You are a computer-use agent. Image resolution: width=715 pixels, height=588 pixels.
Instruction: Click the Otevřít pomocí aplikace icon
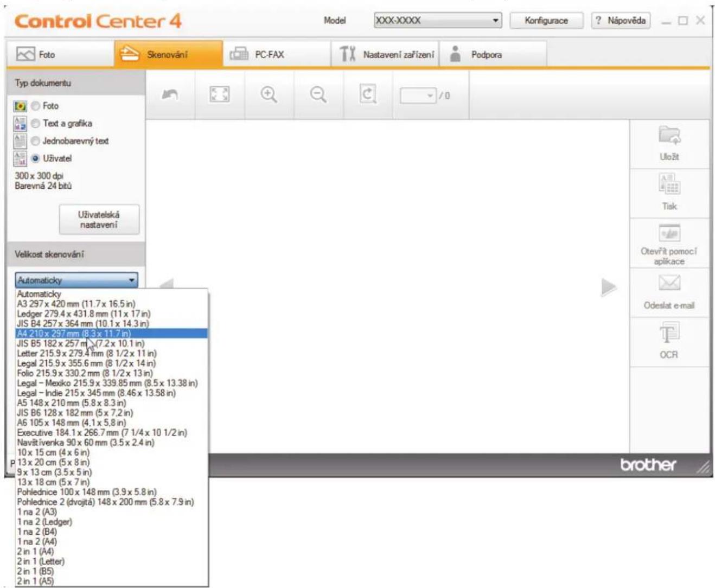pos(669,233)
